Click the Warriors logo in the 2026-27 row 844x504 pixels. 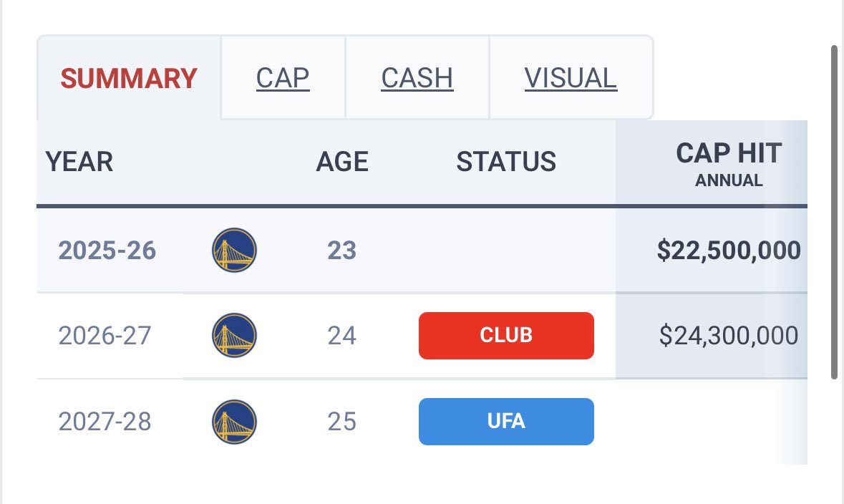pos(234,336)
